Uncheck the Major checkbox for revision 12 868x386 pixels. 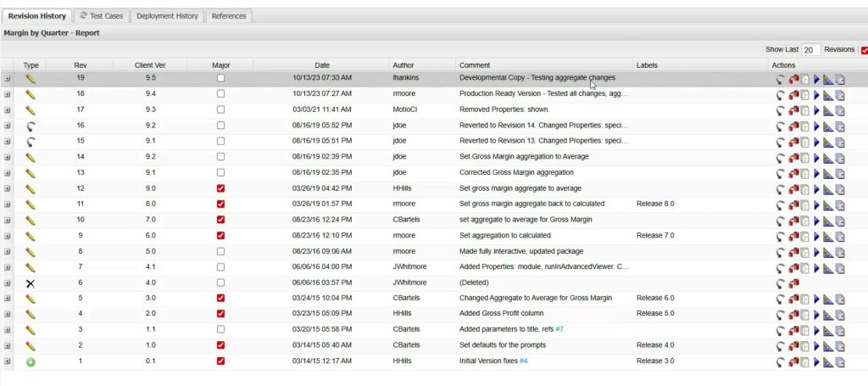point(221,188)
